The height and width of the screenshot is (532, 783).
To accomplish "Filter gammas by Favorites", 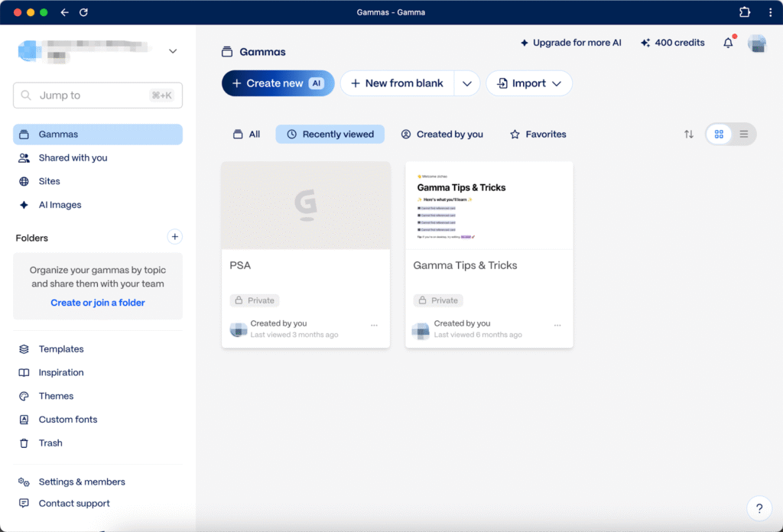I will tap(538, 135).
